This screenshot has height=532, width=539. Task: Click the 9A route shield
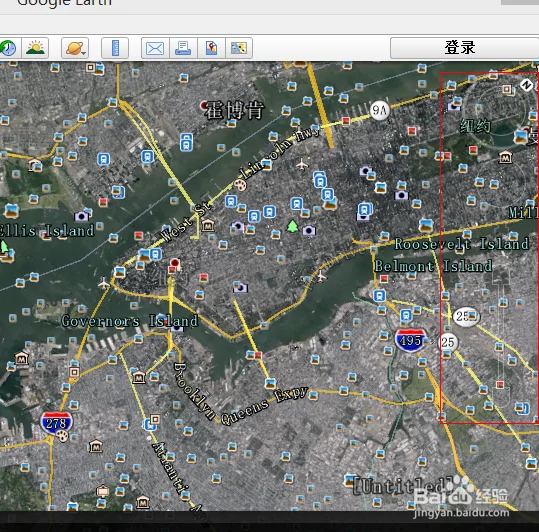click(x=380, y=110)
